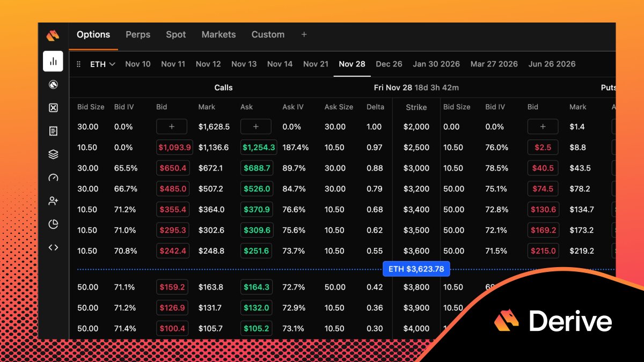644x362 pixels.
Task: Click the put bid plus button for $2,000 strike
Action: pyautogui.click(x=543, y=127)
